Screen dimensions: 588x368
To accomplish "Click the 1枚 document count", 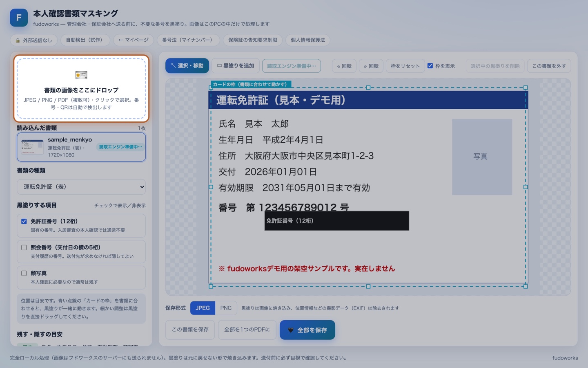I will coord(142,128).
